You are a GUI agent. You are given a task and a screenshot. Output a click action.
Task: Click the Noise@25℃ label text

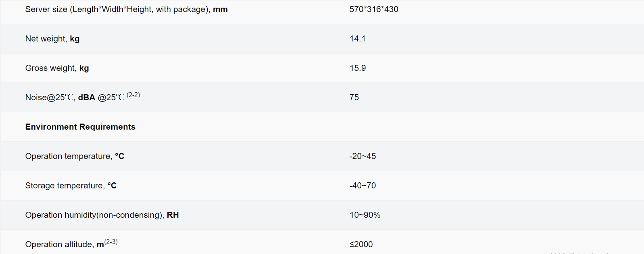(50, 97)
